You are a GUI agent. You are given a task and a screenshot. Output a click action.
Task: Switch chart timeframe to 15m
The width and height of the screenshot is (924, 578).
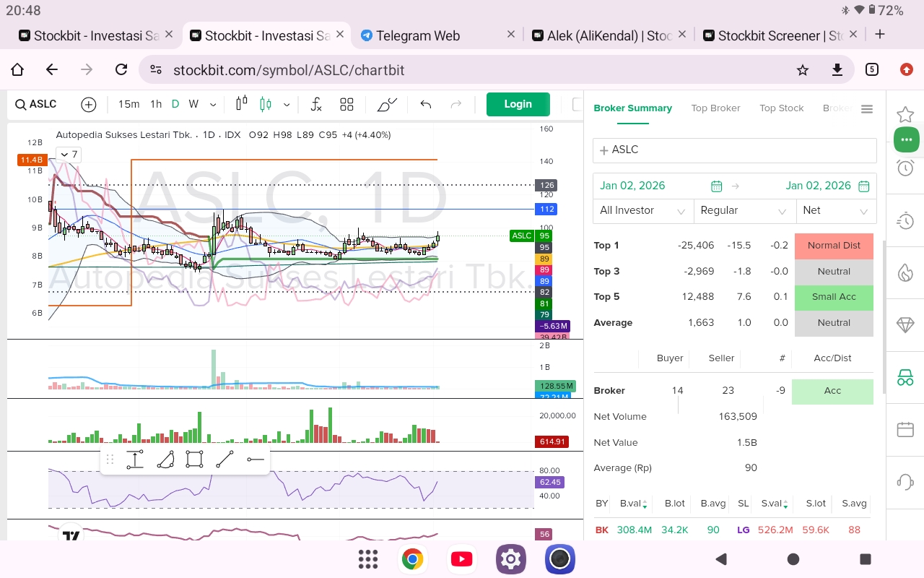[x=128, y=105]
